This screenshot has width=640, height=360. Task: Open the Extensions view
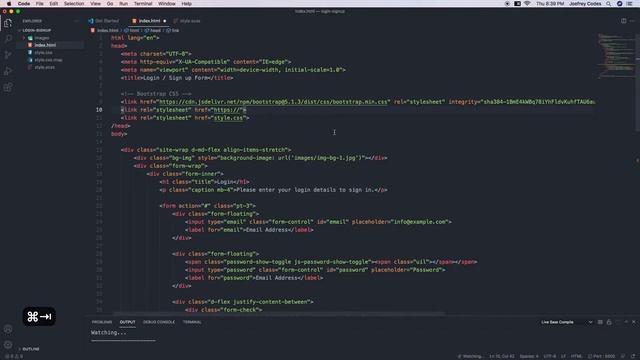coord(8,87)
